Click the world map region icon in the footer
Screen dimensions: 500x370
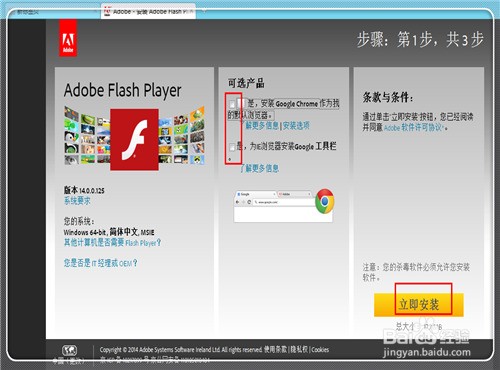pyautogui.click(x=69, y=350)
